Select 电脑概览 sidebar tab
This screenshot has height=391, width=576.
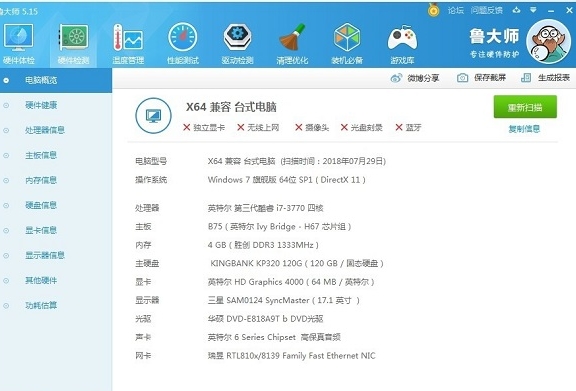pos(56,80)
